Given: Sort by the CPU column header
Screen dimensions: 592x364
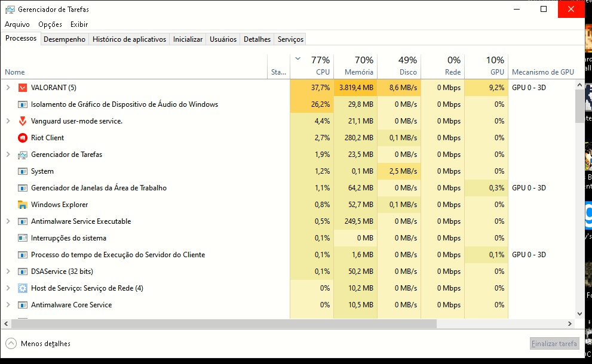Looking at the screenshot, I should pos(312,66).
